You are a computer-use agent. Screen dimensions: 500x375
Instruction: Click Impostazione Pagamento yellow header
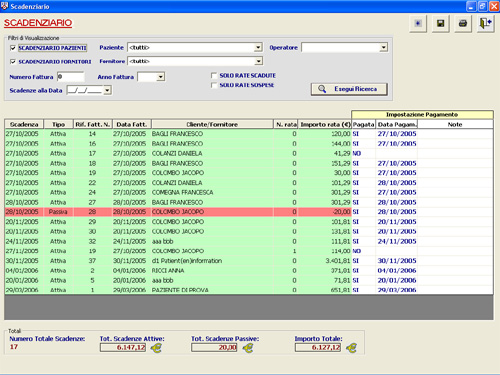click(x=422, y=115)
